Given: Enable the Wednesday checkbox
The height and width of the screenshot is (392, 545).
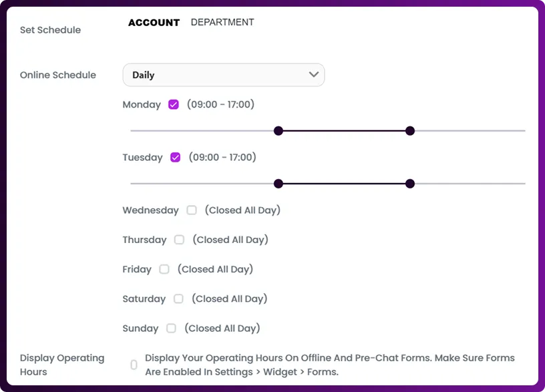Looking at the screenshot, I should (x=192, y=210).
